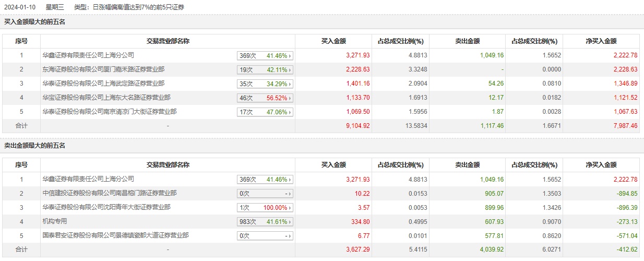Click 买入金额最大的前五名 section heading
Image resolution: width=644 pixels, height=261 pixels.
[34, 22]
